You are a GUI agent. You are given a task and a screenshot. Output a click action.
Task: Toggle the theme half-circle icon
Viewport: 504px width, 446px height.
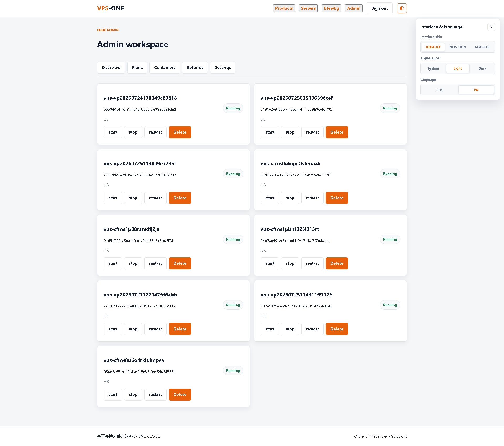pyautogui.click(x=402, y=8)
